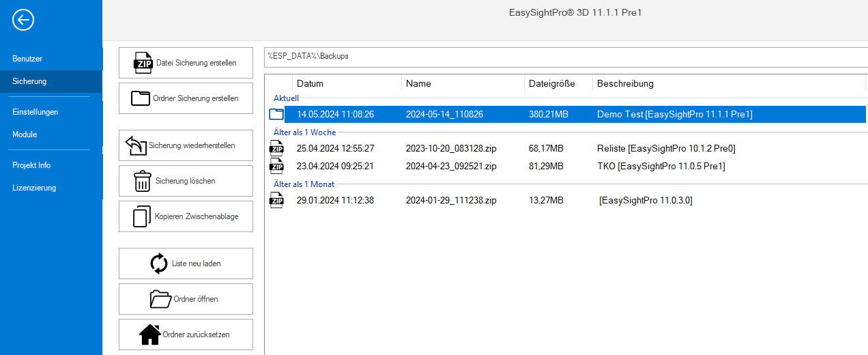
Task: Click trash can icon for Sicherung löschen
Action: [142, 182]
